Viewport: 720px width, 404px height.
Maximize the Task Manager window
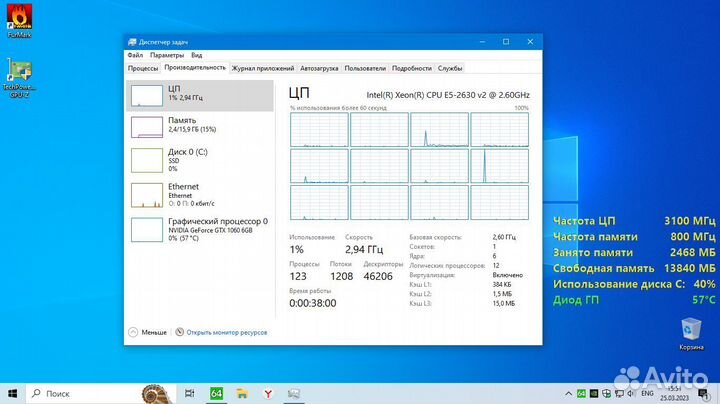(506, 42)
